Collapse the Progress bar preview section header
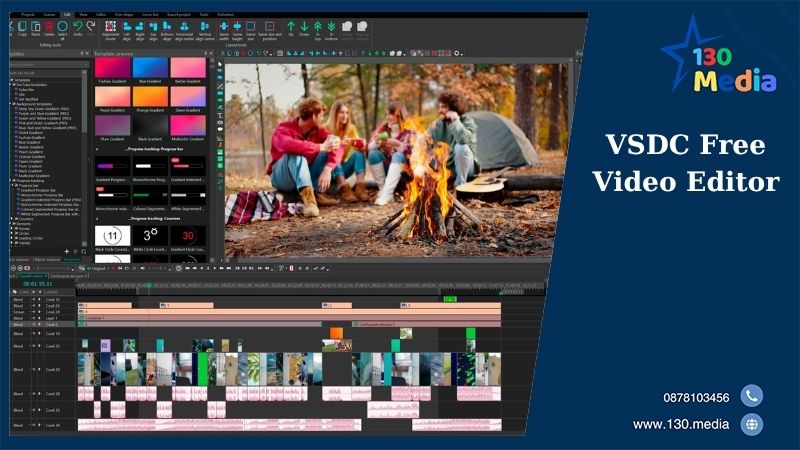This screenshot has width=800, height=450. pyautogui.click(x=97, y=149)
